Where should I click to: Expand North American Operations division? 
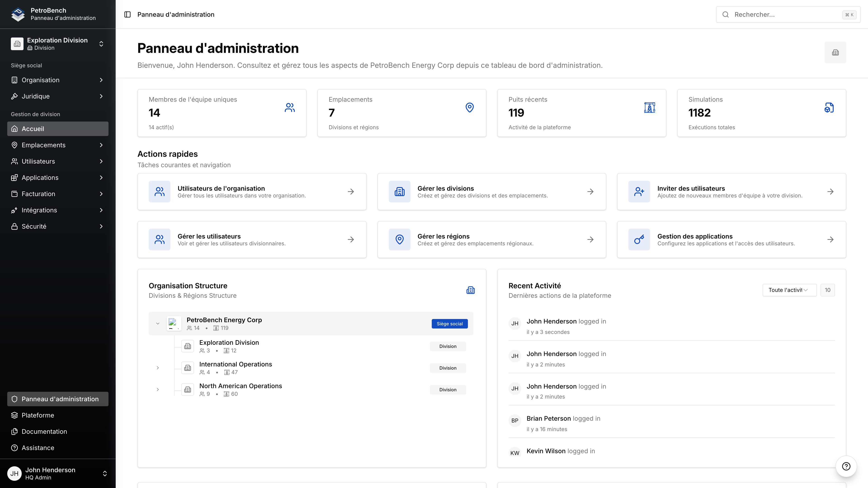pos(158,390)
